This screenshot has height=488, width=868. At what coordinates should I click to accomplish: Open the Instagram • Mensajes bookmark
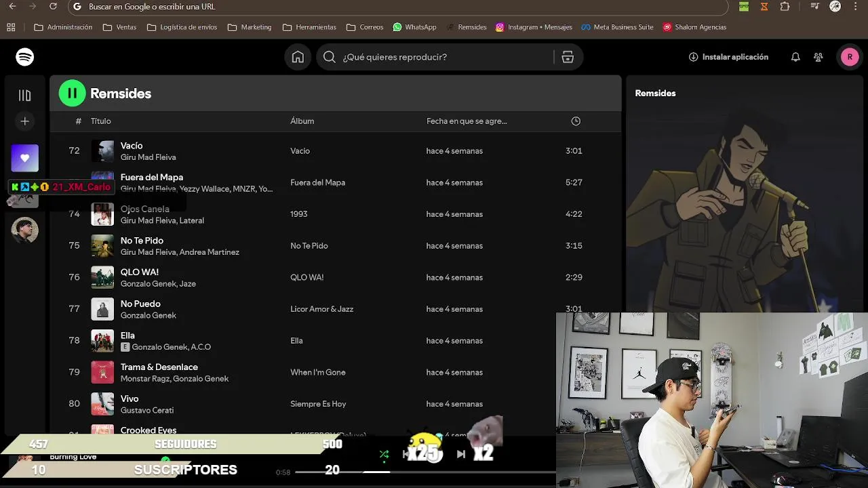[x=534, y=27]
